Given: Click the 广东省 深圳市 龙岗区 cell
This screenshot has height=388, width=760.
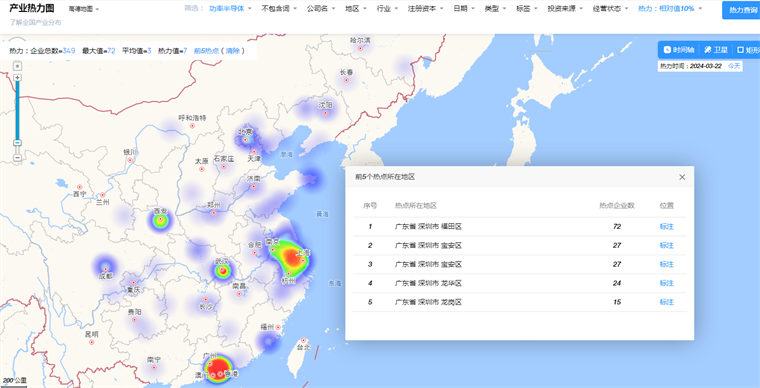Looking at the screenshot, I should (428, 302).
